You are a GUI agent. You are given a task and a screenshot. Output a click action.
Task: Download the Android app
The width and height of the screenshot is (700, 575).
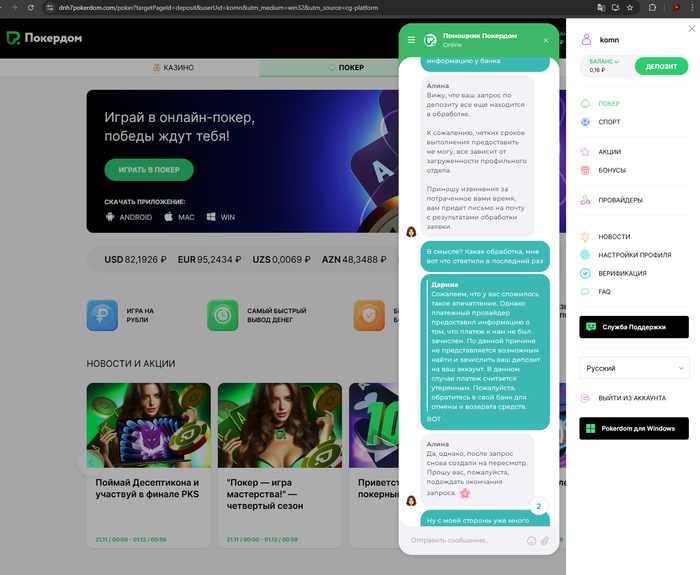pyautogui.click(x=129, y=217)
